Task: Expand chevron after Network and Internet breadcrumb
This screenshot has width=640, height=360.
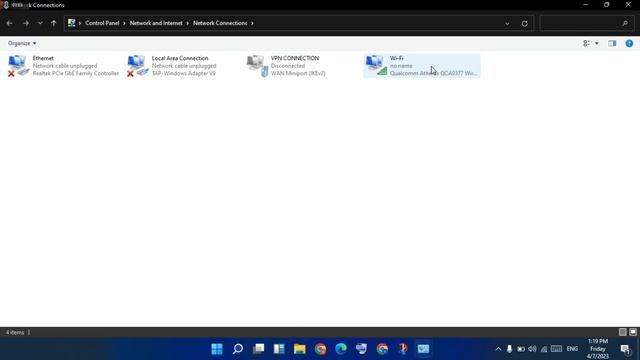Action: click(188, 23)
